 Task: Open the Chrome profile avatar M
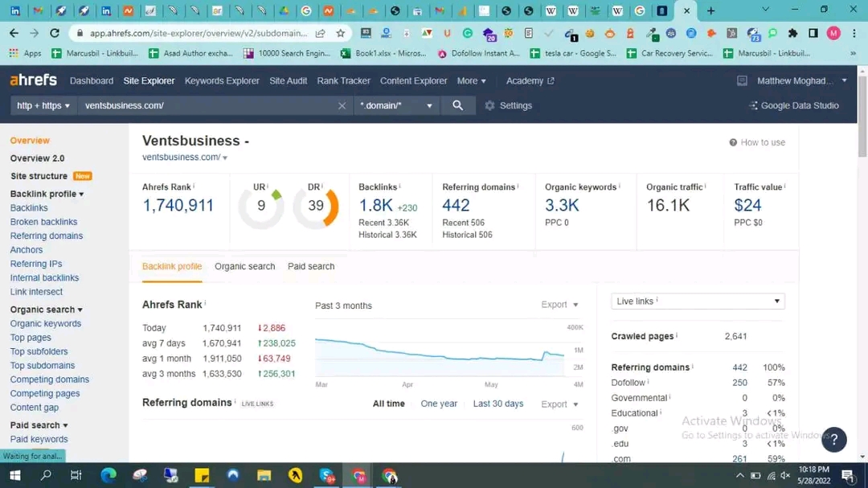[833, 33]
